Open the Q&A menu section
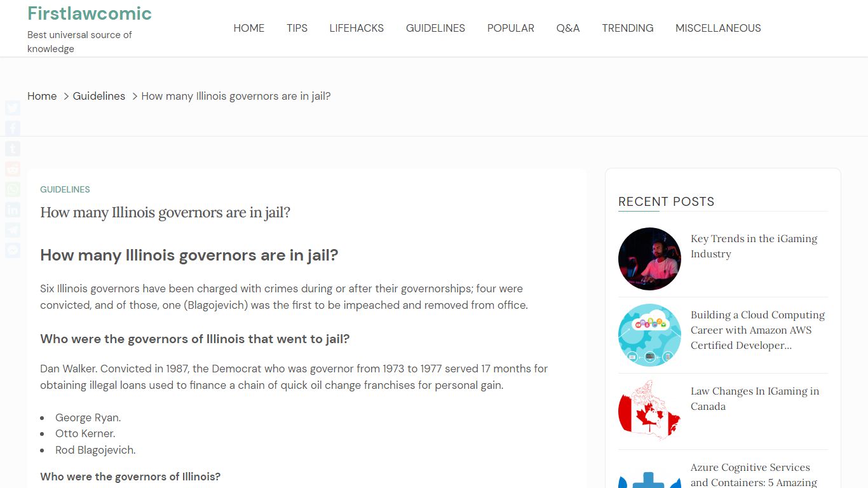The width and height of the screenshot is (868, 488). tap(568, 28)
